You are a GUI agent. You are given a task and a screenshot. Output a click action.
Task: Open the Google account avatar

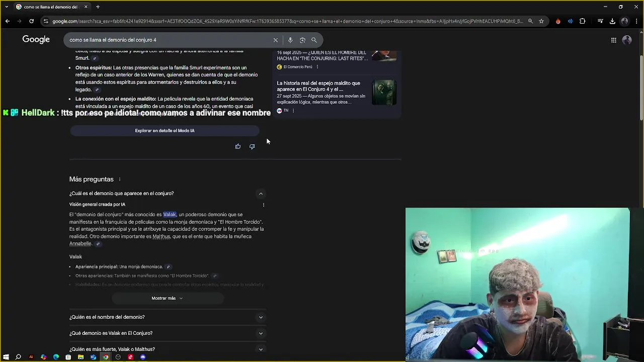[627, 40]
